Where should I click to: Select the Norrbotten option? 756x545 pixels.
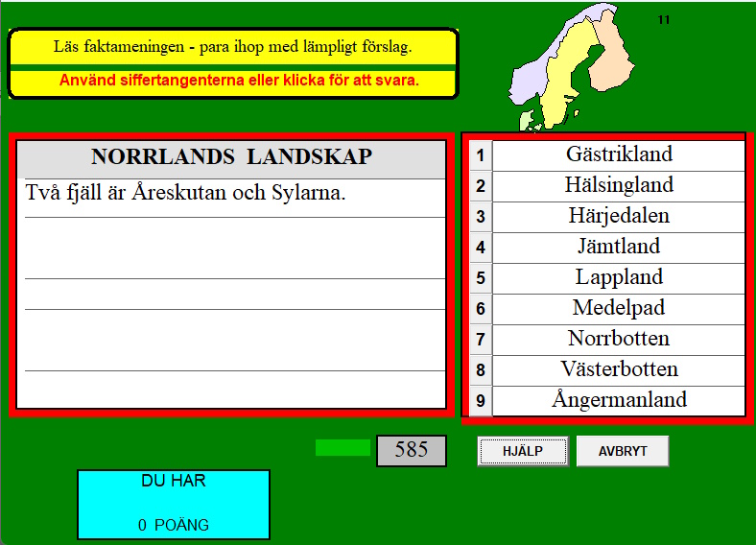(619, 339)
